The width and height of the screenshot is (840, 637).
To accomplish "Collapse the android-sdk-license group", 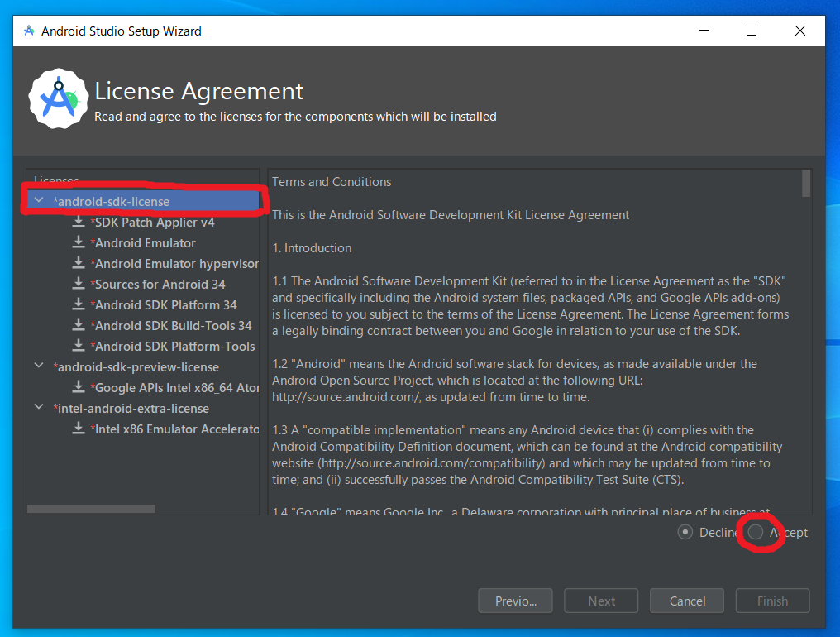I will click(x=39, y=200).
